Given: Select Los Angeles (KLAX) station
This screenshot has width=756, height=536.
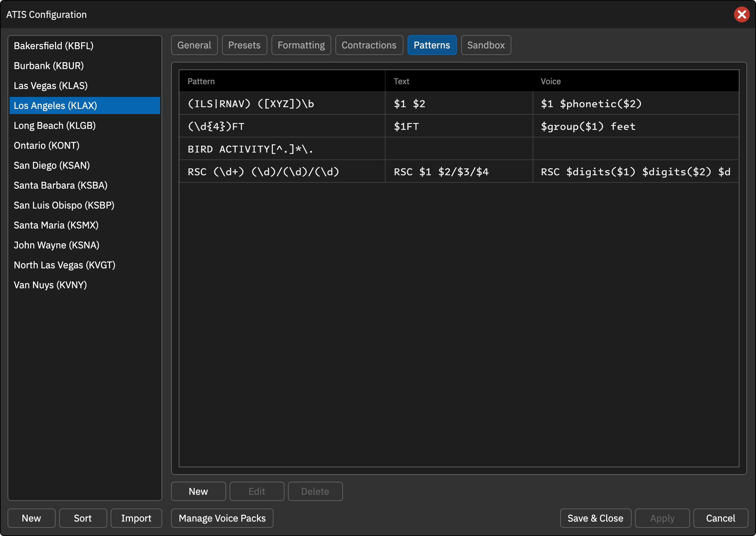Looking at the screenshot, I should click(85, 105).
